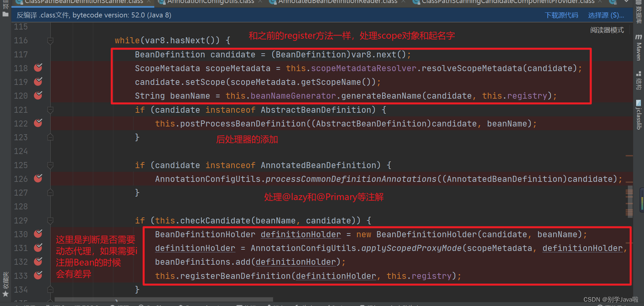Switch to AnnotatedBeanDefinitionReader.class tab
The image size is (644, 306).
coord(335,2)
